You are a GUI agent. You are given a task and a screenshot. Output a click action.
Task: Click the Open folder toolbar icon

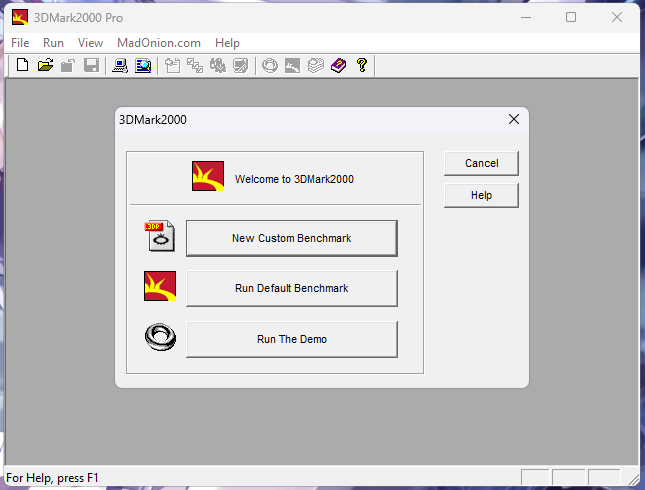point(45,65)
